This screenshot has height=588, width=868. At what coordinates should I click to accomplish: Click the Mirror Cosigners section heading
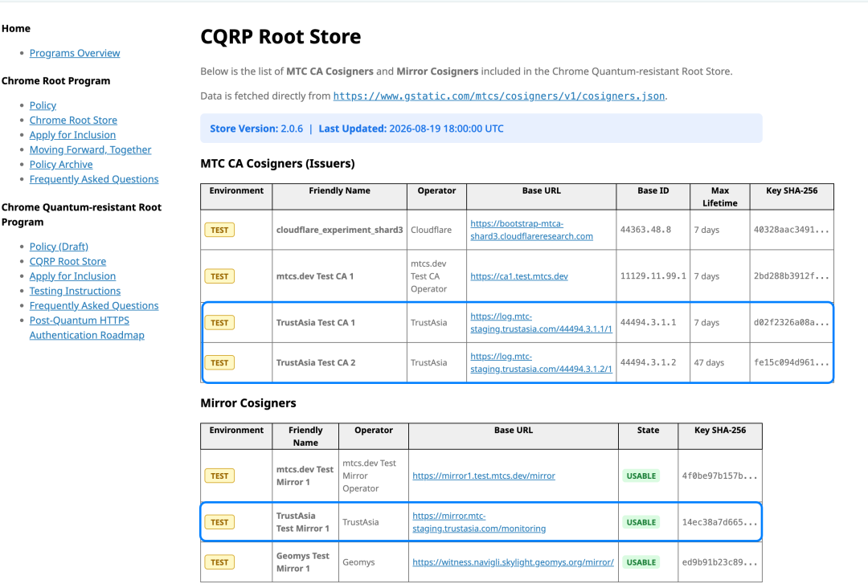click(248, 403)
